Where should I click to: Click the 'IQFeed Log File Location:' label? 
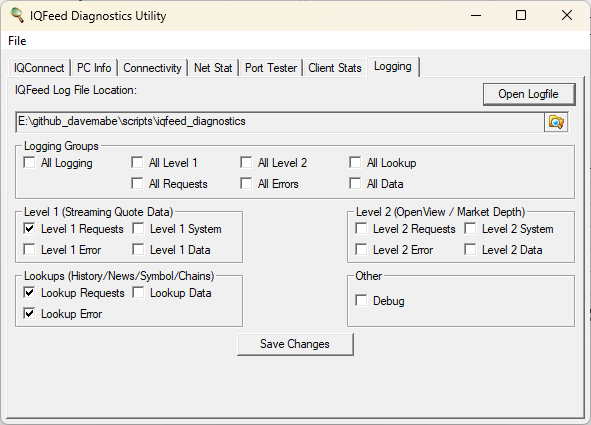pos(76,90)
